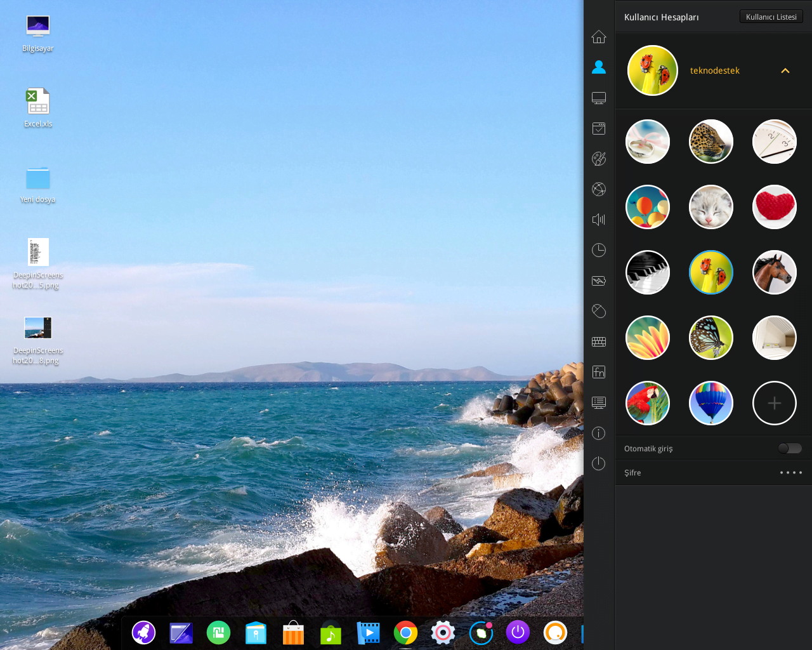The image size is (812, 650).
Task: Select the red heart avatar
Action: click(774, 206)
